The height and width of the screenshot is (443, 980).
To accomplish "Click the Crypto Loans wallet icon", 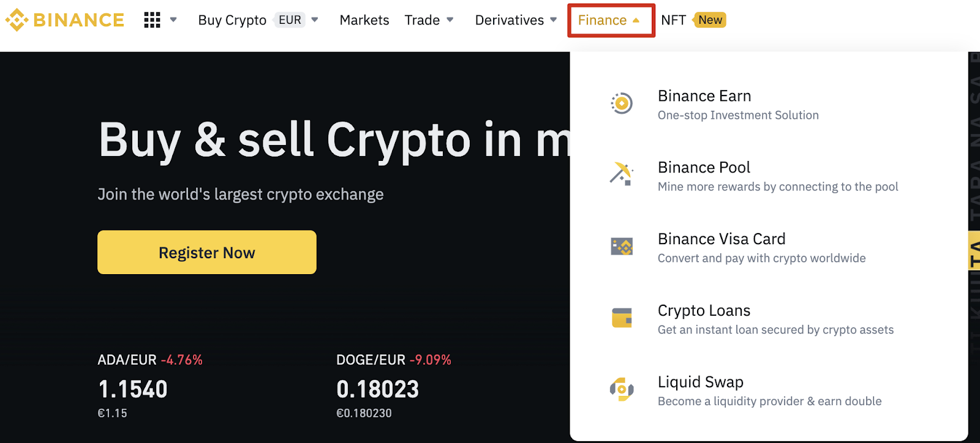I will pos(622,318).
